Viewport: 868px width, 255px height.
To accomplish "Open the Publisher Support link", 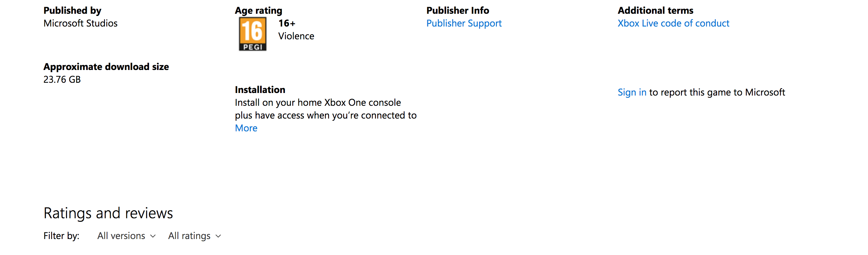I will [464, 23].
